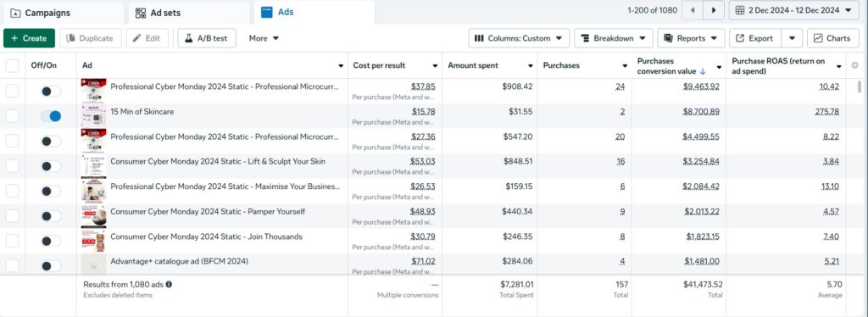Click the 275.78 ROAS value
The width and height of the screenshot is (868, 317).
[x=827, y=111]
